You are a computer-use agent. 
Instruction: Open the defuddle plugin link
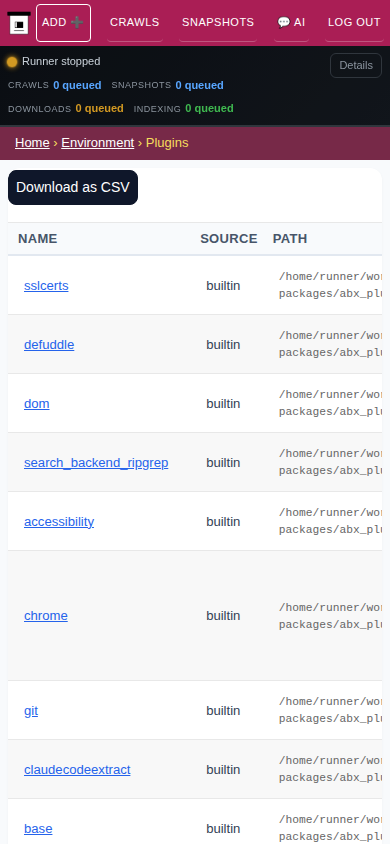49,345
